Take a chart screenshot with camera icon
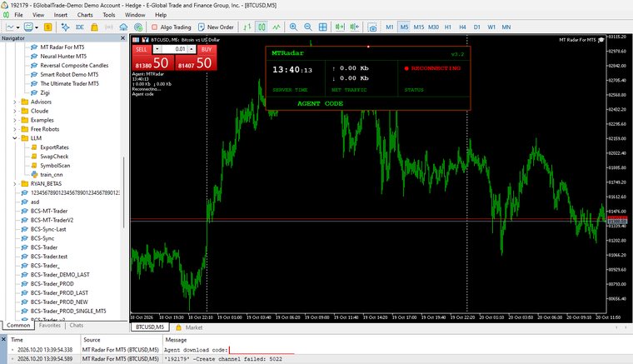The image size is (633, 364). [372, 27]
